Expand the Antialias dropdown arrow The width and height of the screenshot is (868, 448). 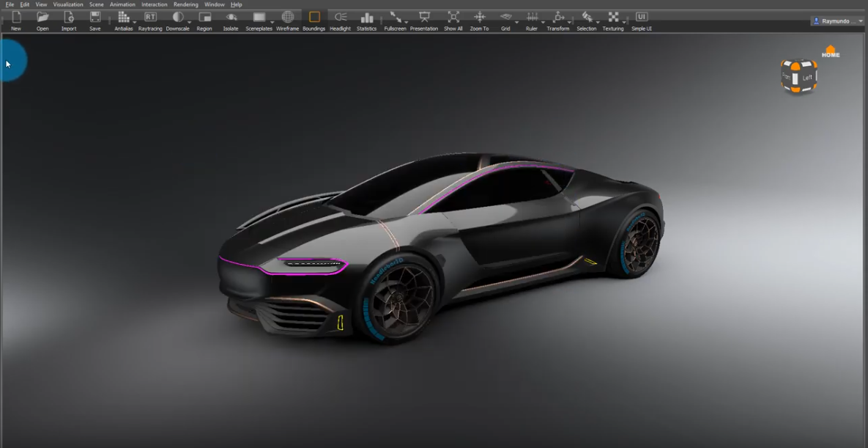pos(135,23)
